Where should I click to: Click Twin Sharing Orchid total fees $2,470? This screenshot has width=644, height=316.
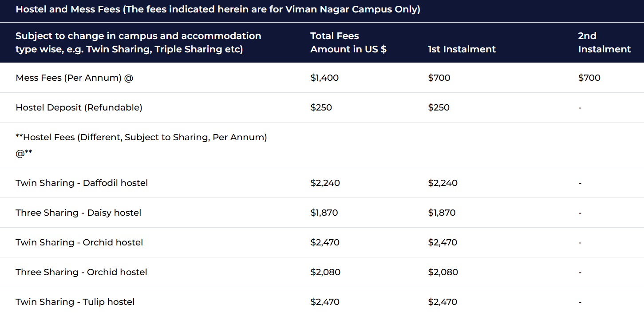pyautogui.click(x=325, y=242)
